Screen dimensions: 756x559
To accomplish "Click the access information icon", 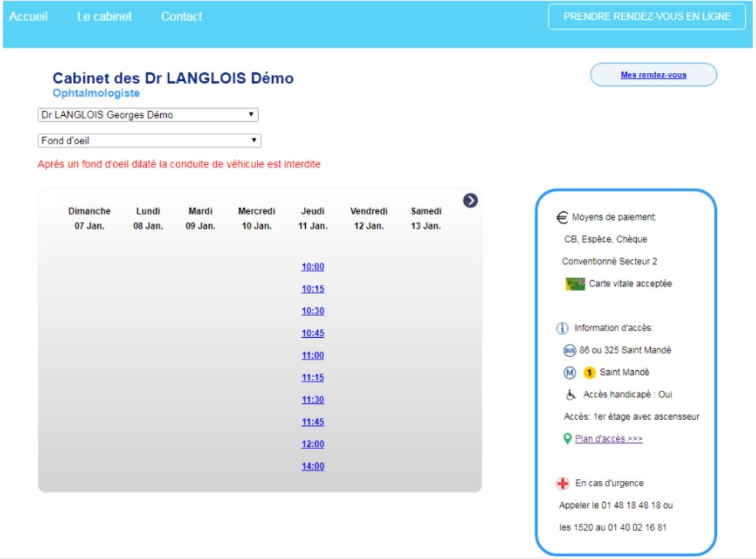I will (563, 328).
